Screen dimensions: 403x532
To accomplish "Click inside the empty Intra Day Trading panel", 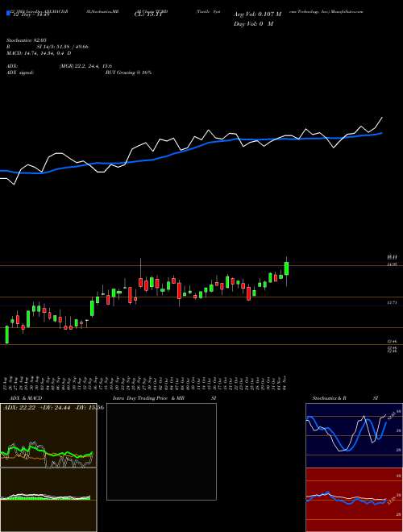I will [x=161, y=451].
